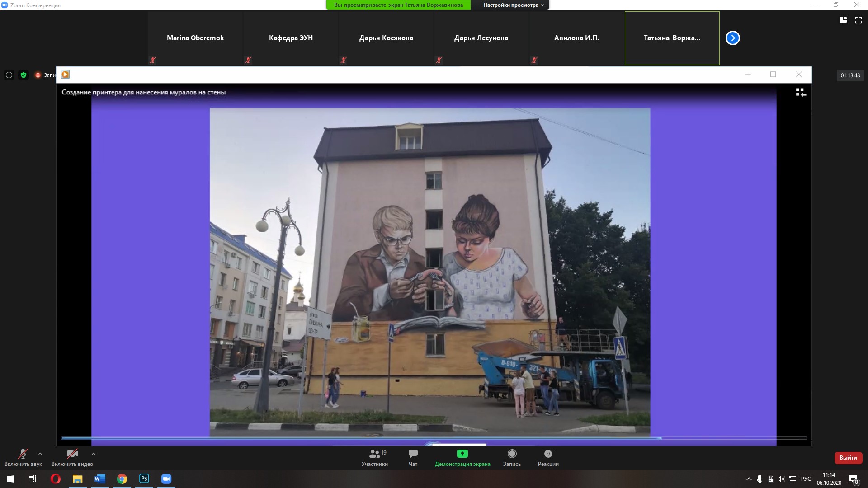Open audio options arrow beside Включить звук
The image size is (868, 488).
click(40, 454)
